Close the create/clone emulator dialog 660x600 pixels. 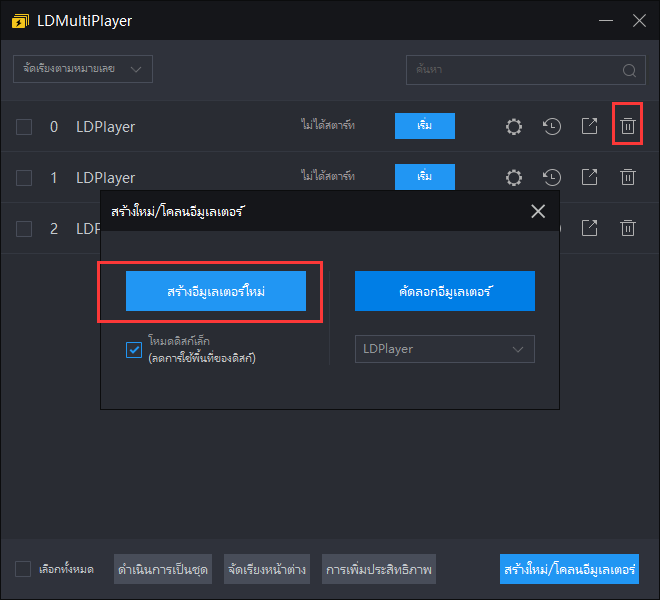[538, 211]
